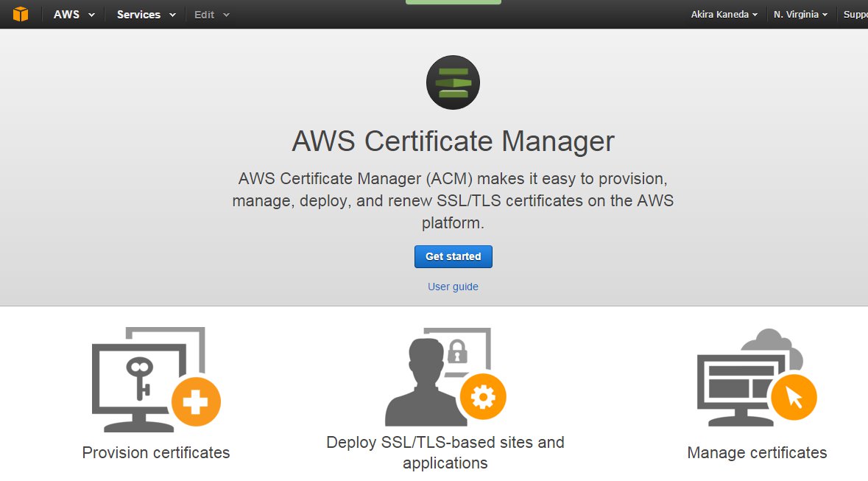Click the AWS Certificate Manager round logo

(x=453, y=82)
